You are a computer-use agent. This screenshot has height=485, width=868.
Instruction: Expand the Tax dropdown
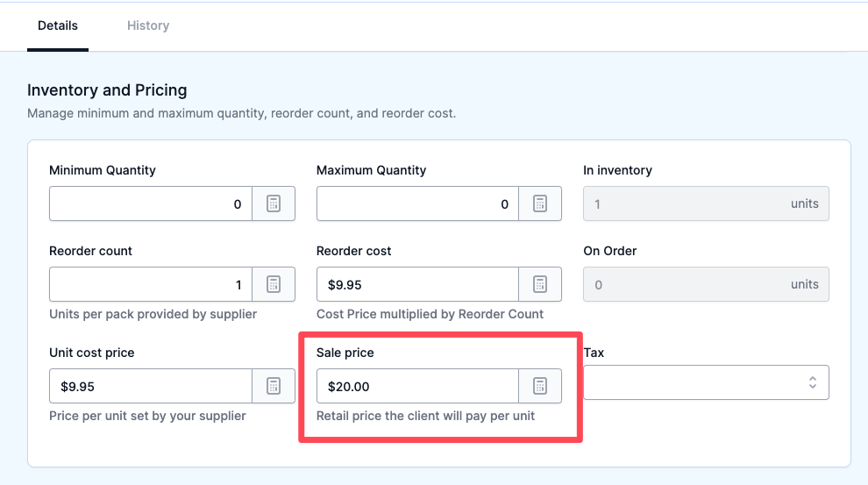tap(706, 382)
